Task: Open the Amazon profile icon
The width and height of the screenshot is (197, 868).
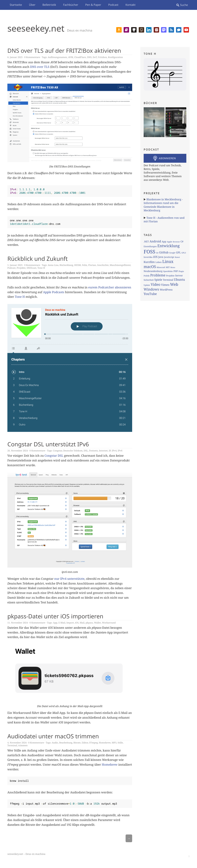Action: coord(119,30)
